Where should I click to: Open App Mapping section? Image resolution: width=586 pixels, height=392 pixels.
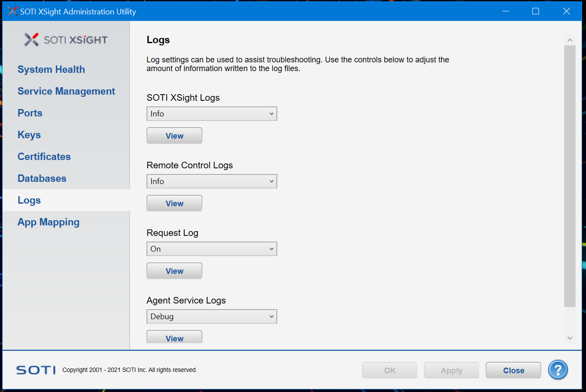[x=48, y=222]
